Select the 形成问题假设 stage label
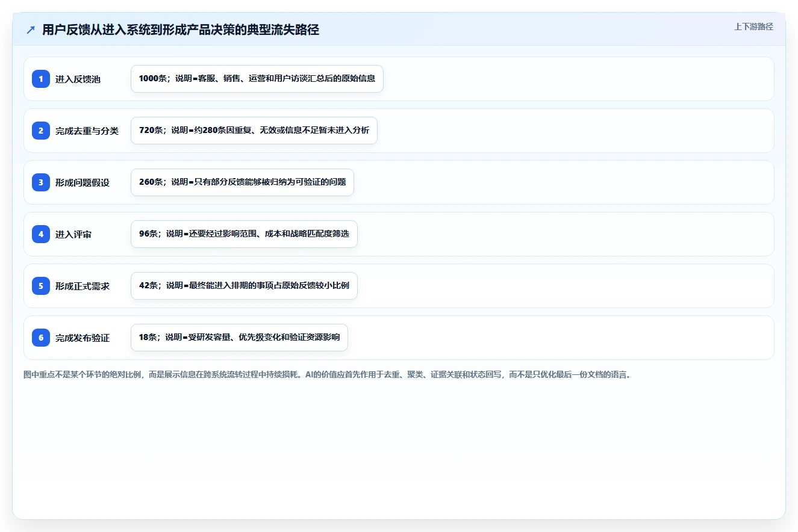The height and width of the screenshot is (532, 798). pos(83,182)
